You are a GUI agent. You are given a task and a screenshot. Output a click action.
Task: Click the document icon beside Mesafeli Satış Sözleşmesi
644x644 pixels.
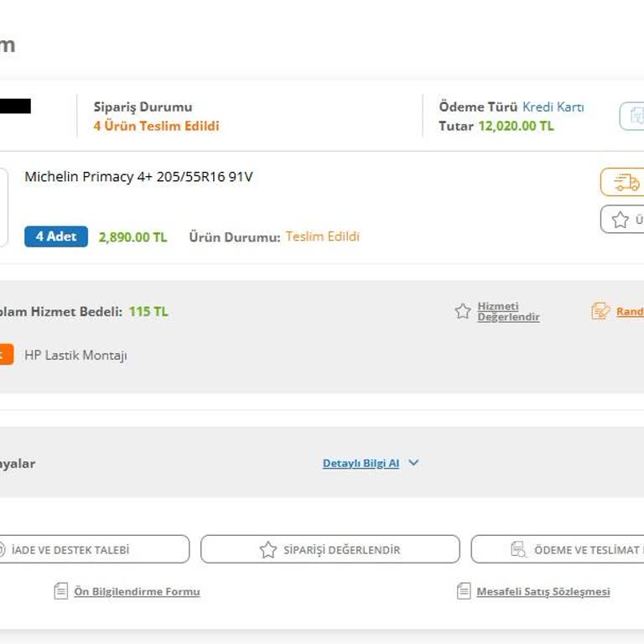pyautogui.click(x=464, y=591)
